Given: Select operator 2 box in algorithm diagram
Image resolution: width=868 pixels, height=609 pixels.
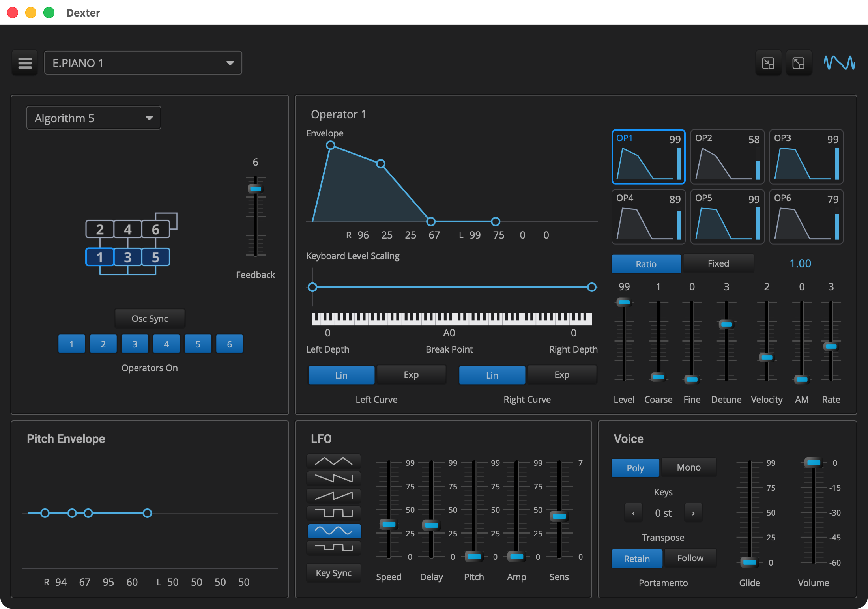Looking at the screenshot, I should (x=100, y=229).
